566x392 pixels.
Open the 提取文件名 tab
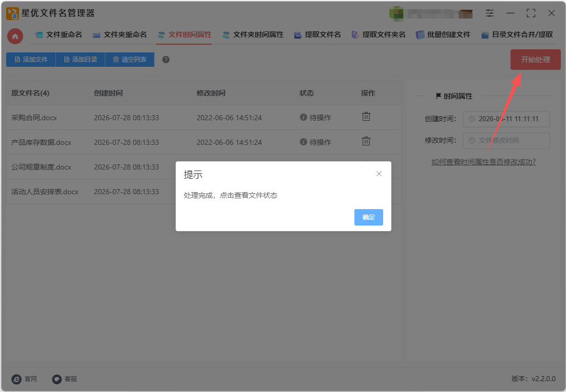tap(317, 34)
